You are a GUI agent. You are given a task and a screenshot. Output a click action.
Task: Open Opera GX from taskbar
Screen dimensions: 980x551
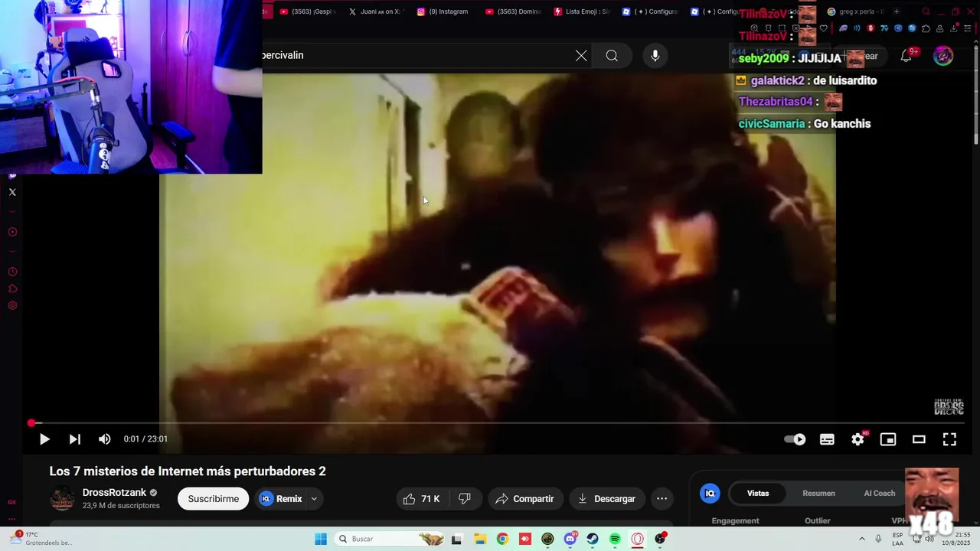(x=638, y=539)
